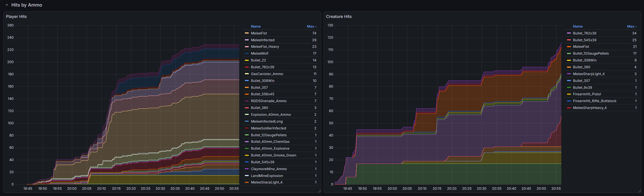Sort Creature Hits legend by Name
The width and height of the screenshot is (644, 196).
click(x=578, y=26)
